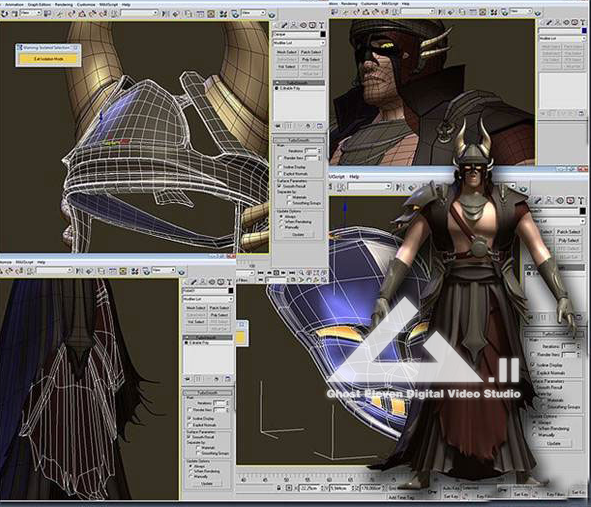Open Layer Manager in helmet window toolbar
The width and height of the screenshot is (591, 507).
click(188, 14)
